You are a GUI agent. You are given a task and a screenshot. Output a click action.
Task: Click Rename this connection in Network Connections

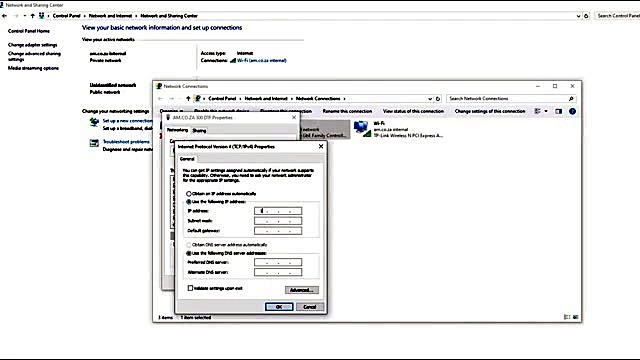(347, 111)
